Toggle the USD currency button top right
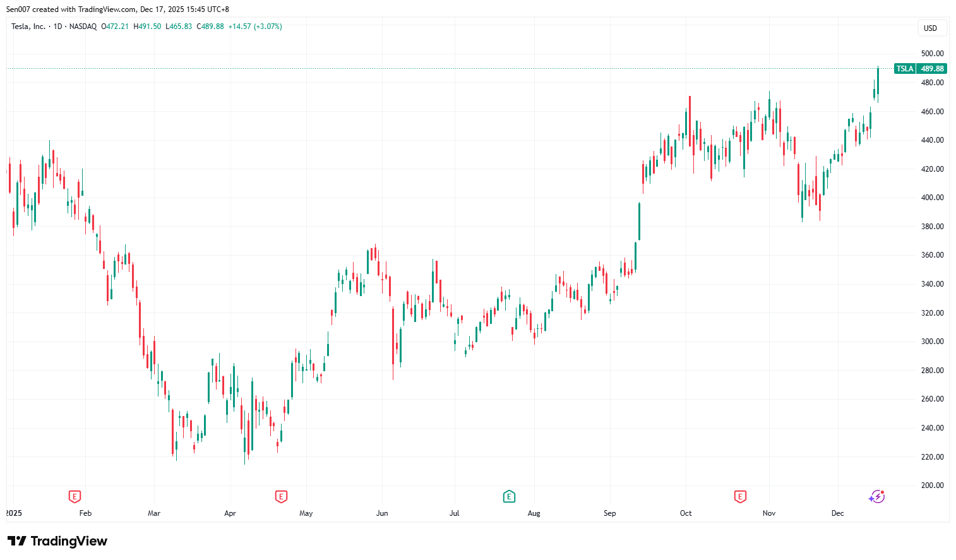This screenshot has width=956, height=560. click(931, 28)
